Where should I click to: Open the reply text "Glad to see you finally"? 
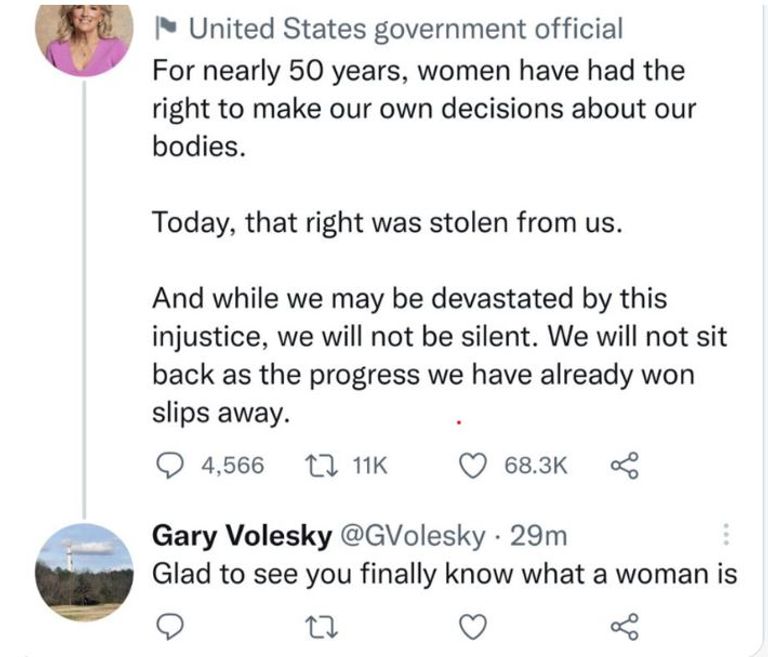[444, 575]
